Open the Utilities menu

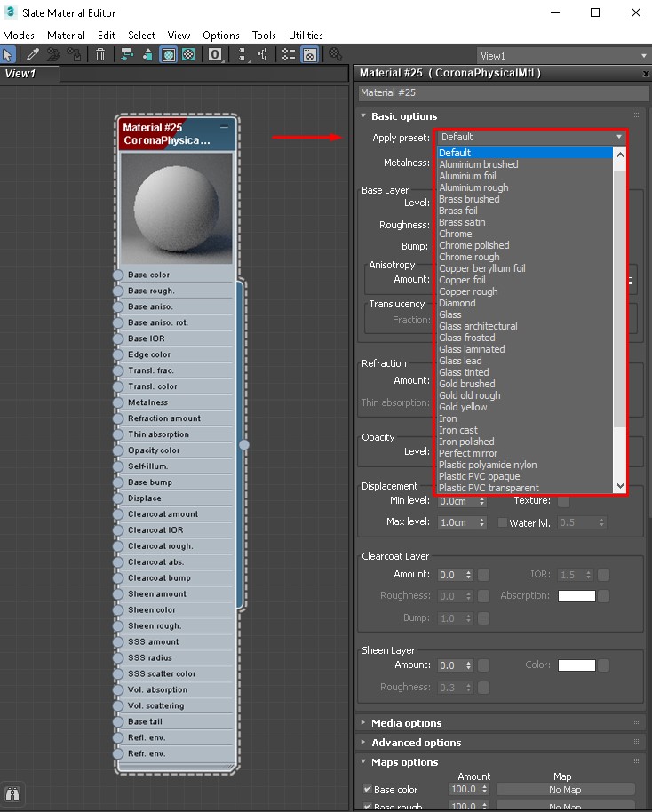(306, 36)
